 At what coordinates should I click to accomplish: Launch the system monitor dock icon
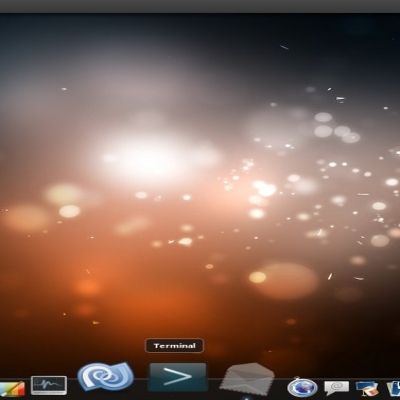point(49,385)
